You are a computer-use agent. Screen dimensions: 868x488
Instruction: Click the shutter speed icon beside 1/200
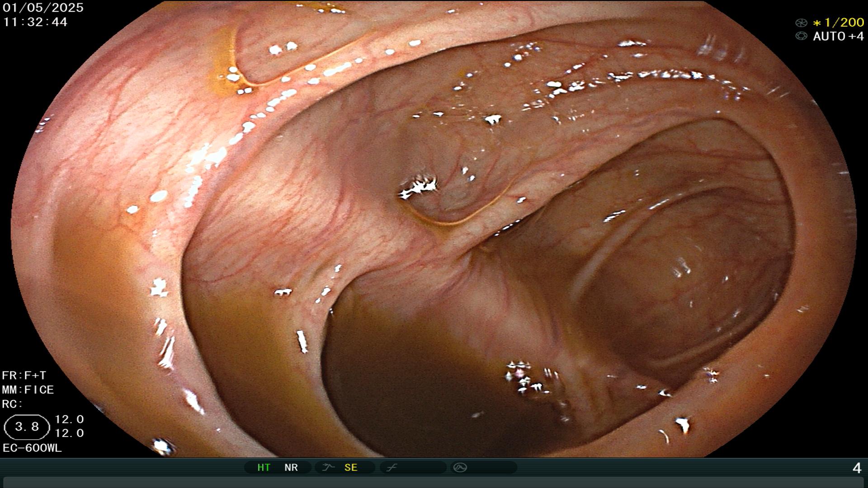click(801, 23)
